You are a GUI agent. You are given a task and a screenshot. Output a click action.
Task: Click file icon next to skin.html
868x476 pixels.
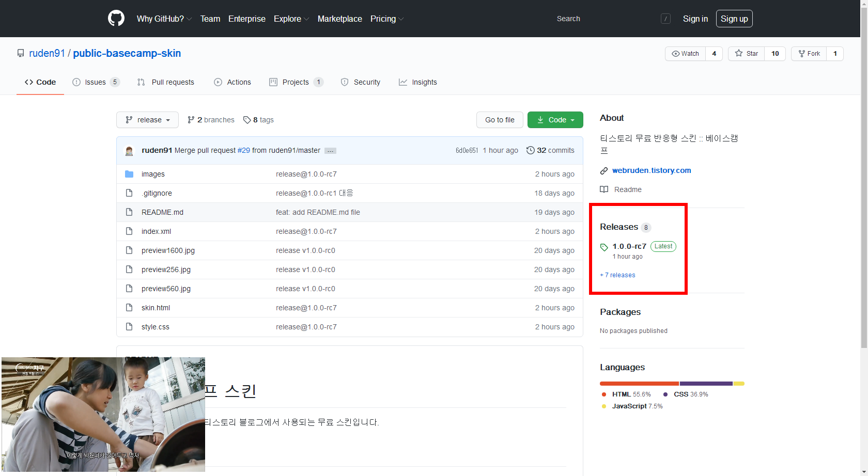129,308
